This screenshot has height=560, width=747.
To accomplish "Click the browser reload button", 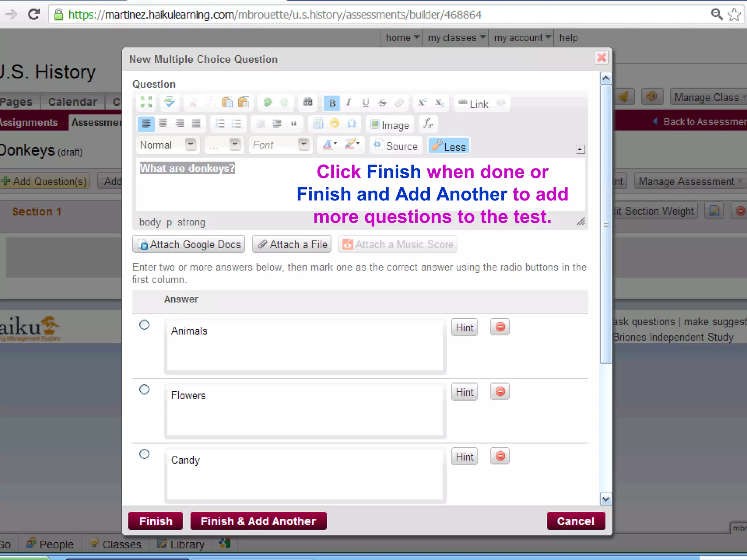I will click(34, 15).
